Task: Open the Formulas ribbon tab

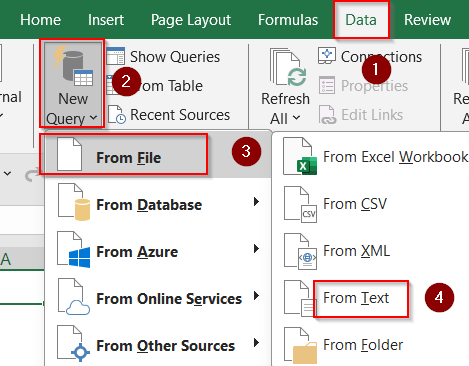Action: pos(288,20)
